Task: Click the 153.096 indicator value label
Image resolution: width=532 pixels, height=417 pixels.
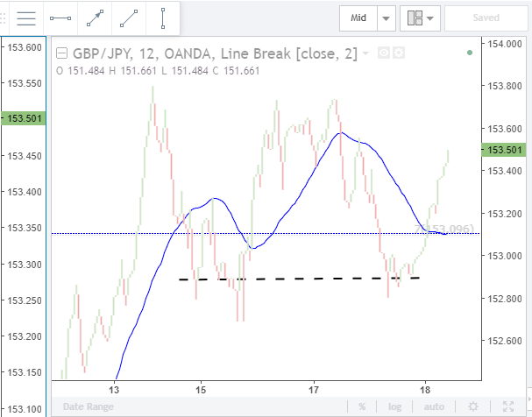Action: pyautogui.click(x=443, y=230)
